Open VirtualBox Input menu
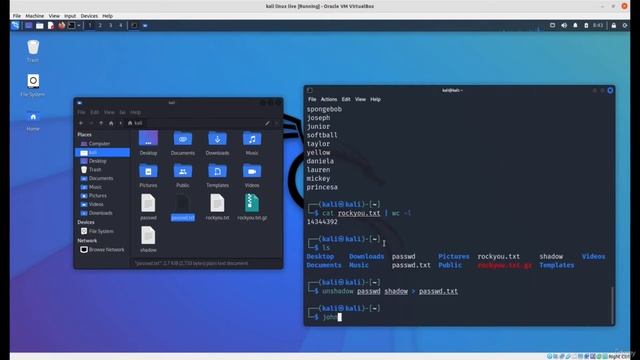This screenshot has height=360, width=640. pos(70,16)
